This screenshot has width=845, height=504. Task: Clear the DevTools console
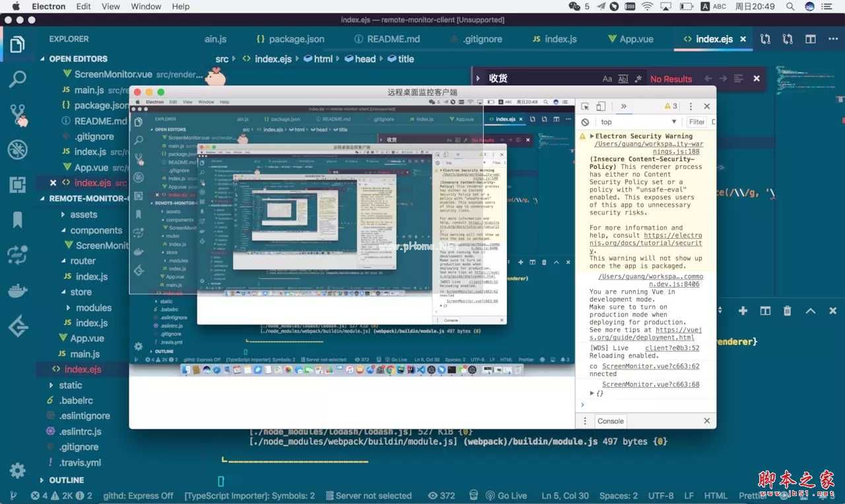[585, 122]
